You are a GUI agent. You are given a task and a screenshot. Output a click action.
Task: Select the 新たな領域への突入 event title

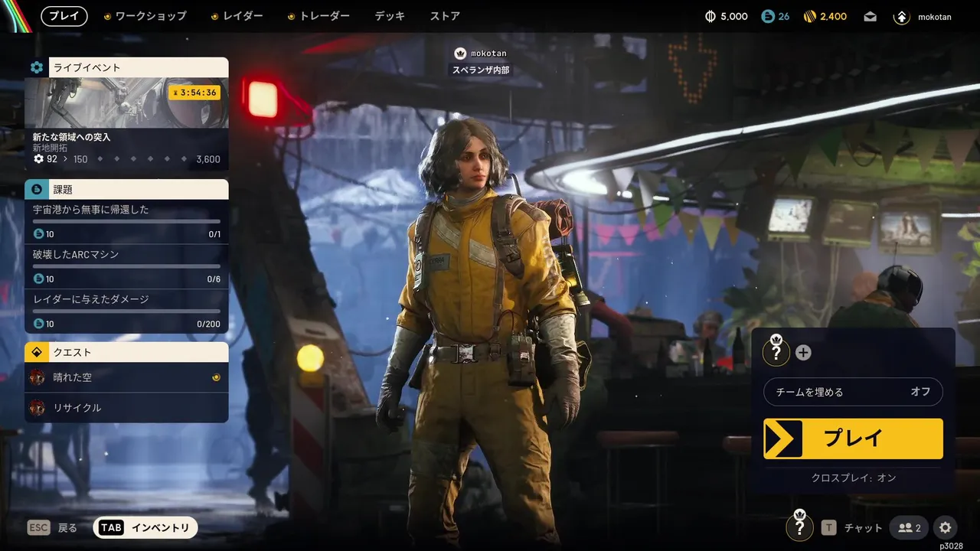pyautogui.click(x=72, y=137)
